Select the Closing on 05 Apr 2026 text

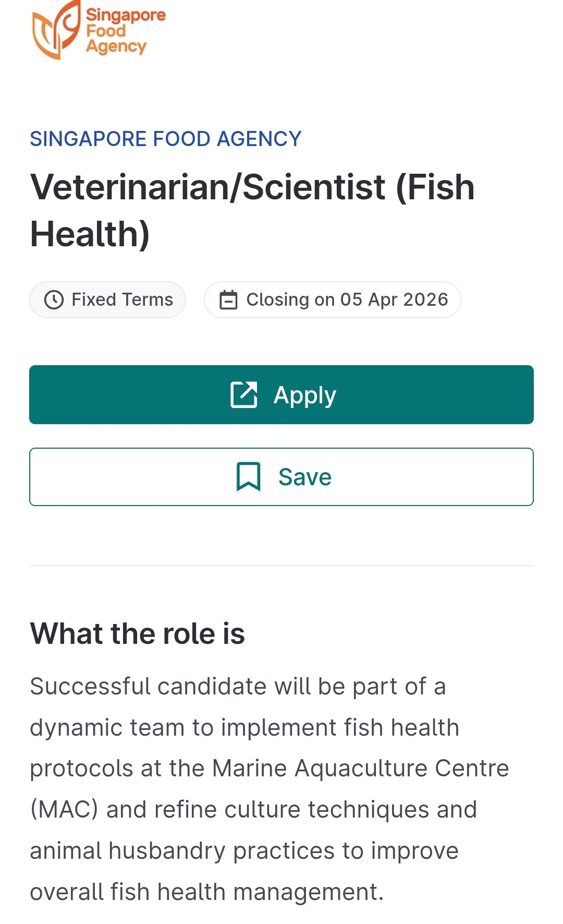[x=347, y=300]
